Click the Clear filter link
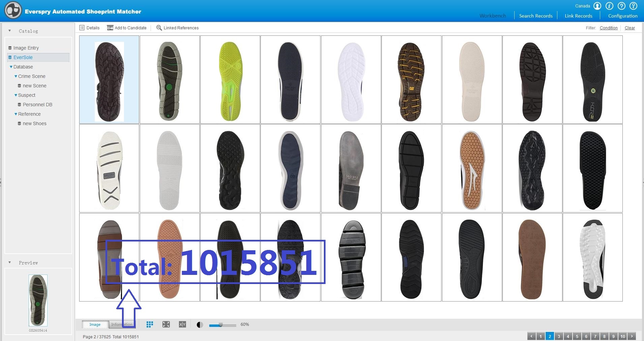 coord(630,28)
